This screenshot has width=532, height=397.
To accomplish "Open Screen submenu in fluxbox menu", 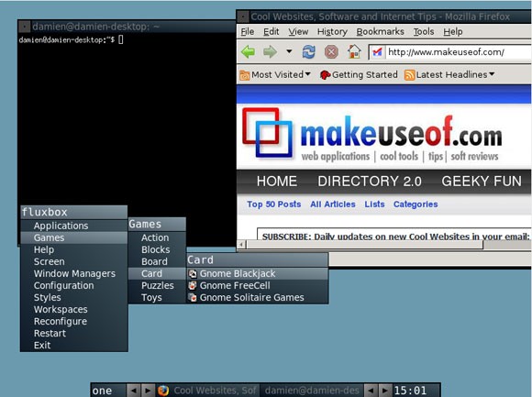I will 73,261.
